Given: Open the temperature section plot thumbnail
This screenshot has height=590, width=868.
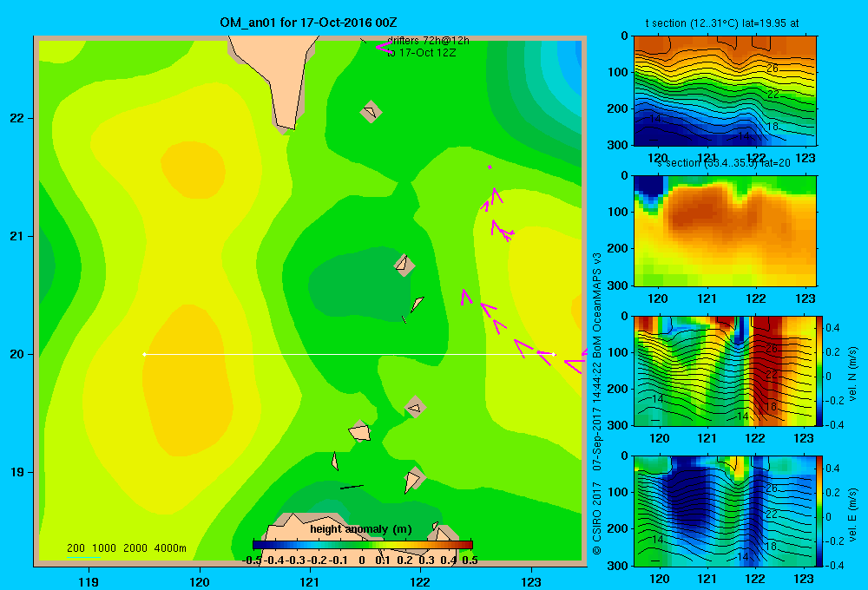Looking at the screenshot, I should (x=725, y=91).
